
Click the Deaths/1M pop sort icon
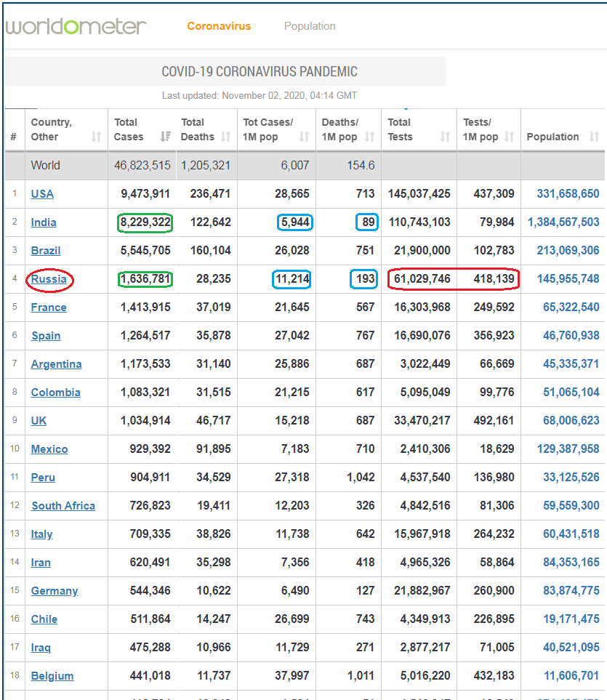click(369, 137)
